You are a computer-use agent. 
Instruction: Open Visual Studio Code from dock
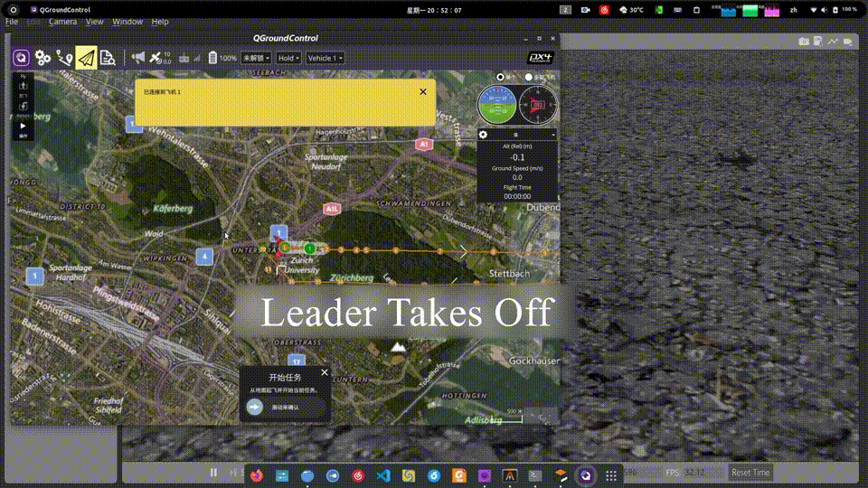(383, 476)
